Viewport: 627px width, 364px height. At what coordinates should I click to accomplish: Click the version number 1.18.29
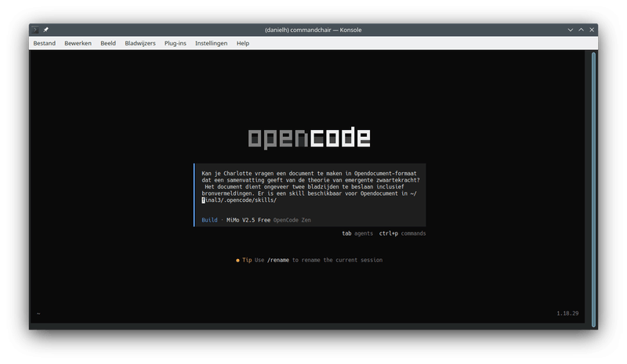(567, 313)
